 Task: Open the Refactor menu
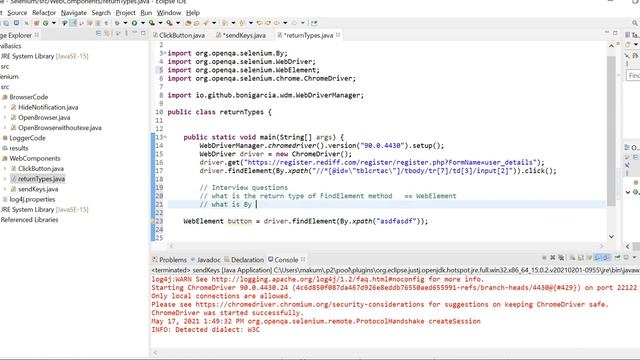(x=44, y=13)
